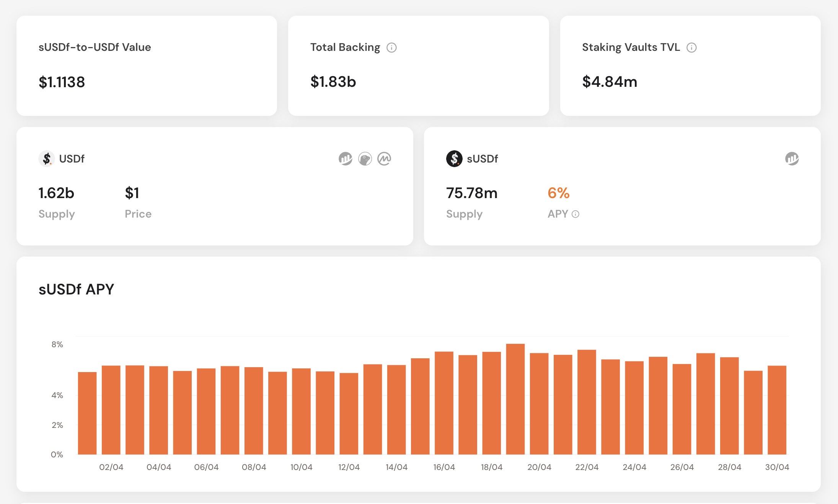Click the $1.83b Total Backing value
This screenshot has width=838, height=504.
click(333, 82)
